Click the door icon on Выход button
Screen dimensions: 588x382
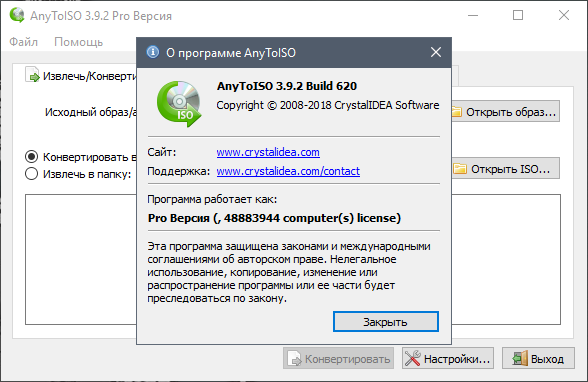click(x=520, y=358)
